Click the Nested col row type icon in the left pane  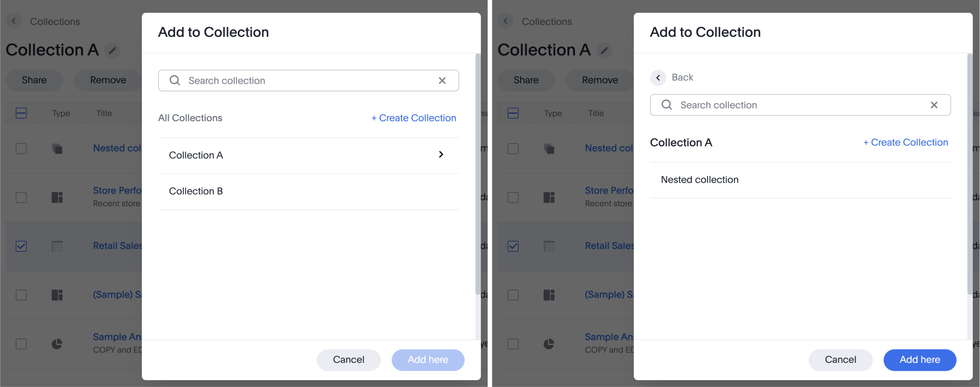(x=57, y=149)
